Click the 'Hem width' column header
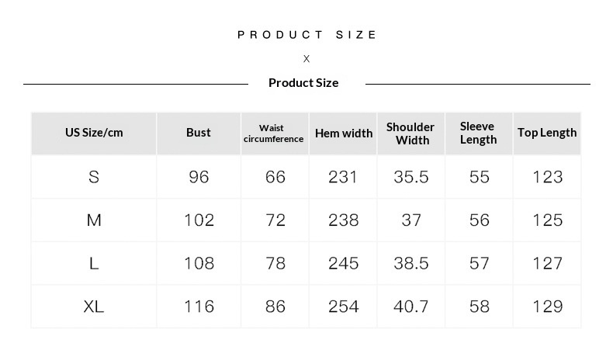The height and width of the screenshot is (364, 613). (344, 133)
